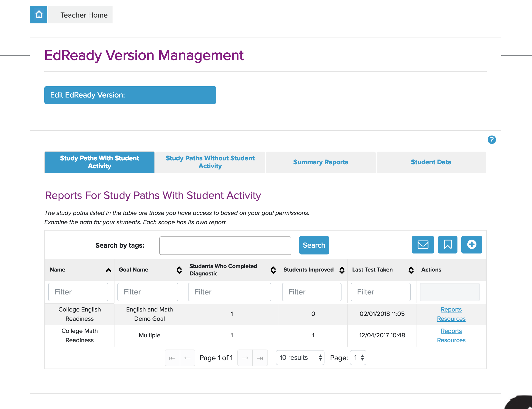532x409 pixels.
Task: Click the bookmark icon button
Action: point(447,244)
